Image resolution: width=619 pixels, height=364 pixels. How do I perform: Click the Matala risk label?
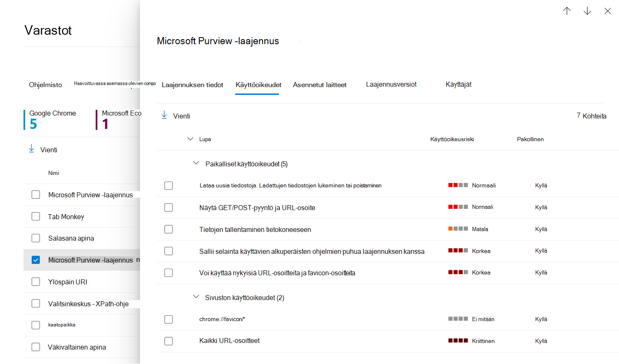(480, 229)
